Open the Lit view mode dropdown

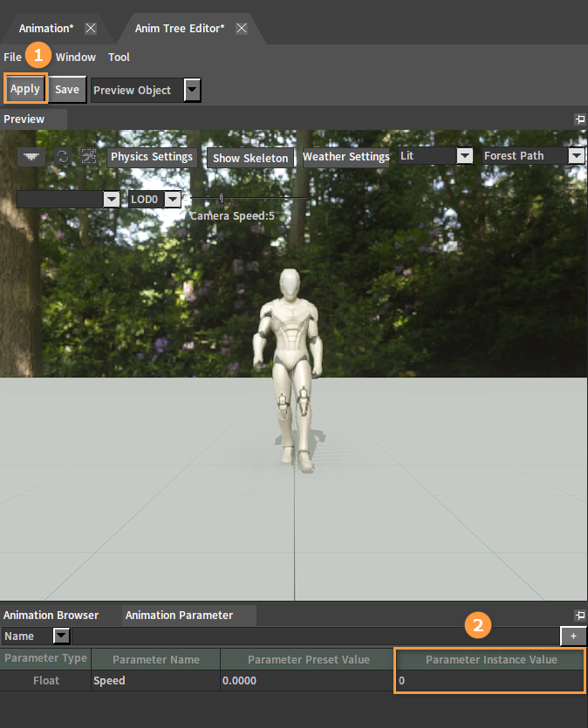point(464,155)
